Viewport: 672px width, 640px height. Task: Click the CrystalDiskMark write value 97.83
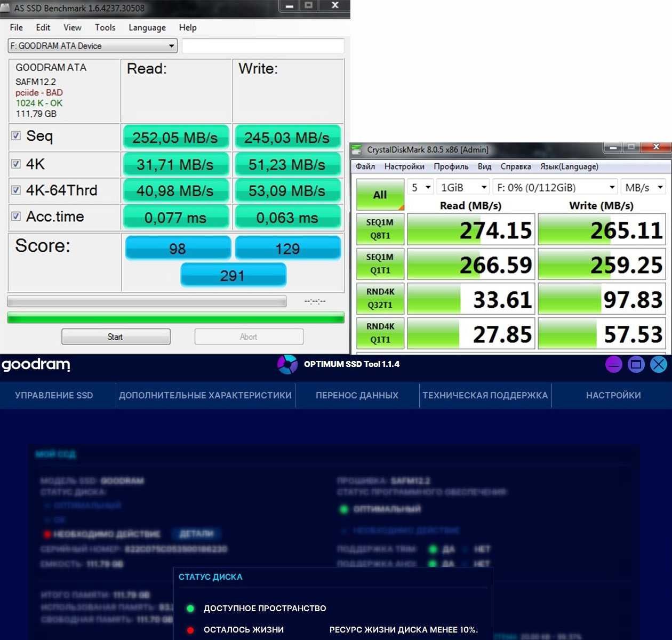(x=602, y=299)
